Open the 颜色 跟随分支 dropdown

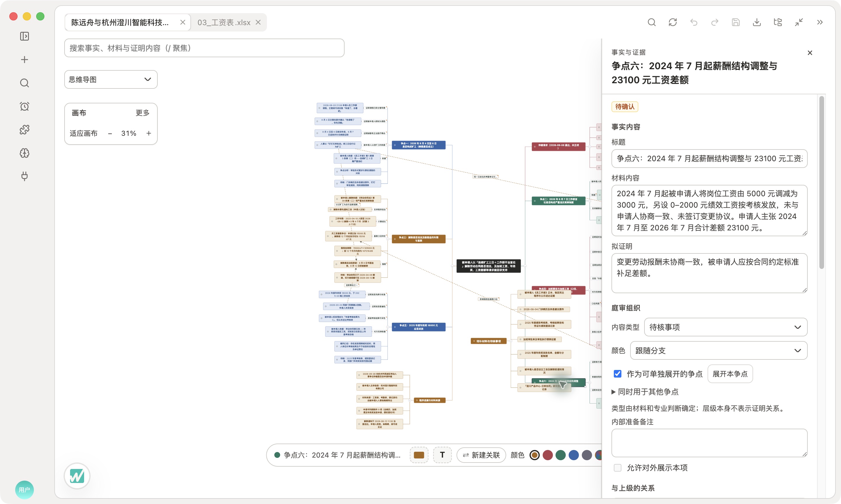coord(718,350)
